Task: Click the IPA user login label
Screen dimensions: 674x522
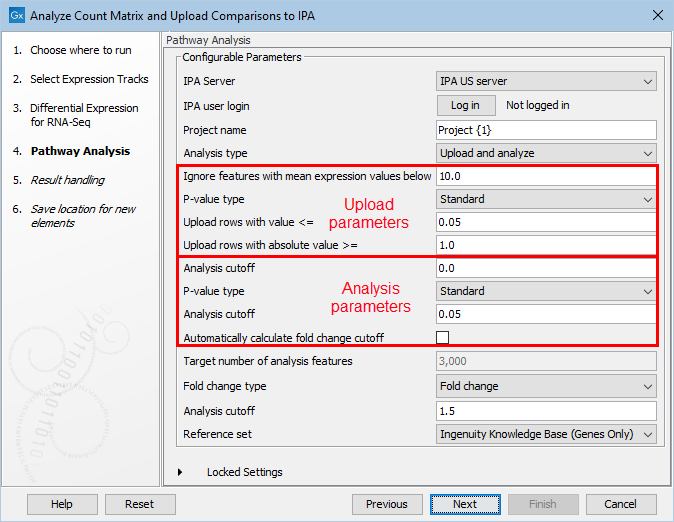Action: [x=216, y=106]
